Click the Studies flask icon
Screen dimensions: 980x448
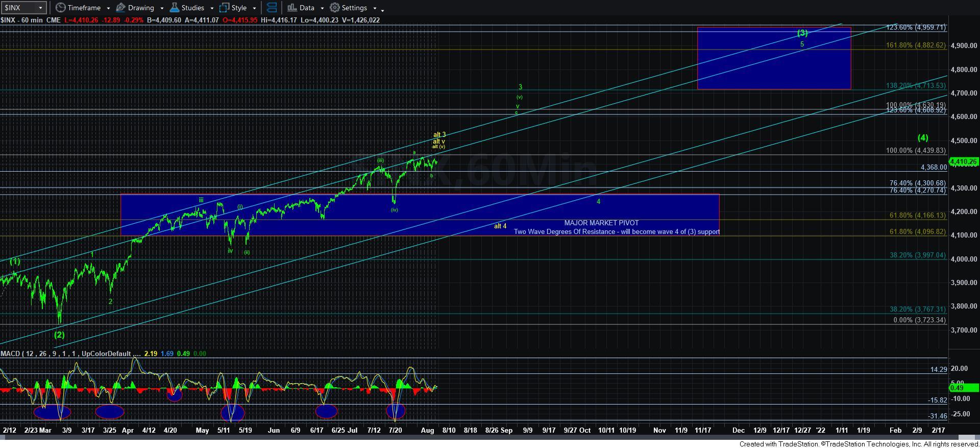[x=174, y=8]
